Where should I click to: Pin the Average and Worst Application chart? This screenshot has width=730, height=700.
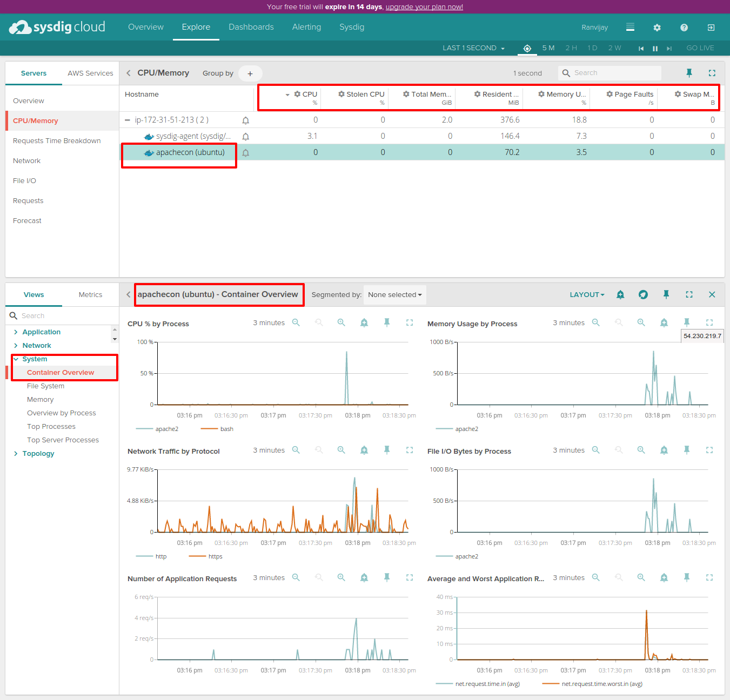pos(687,577)
